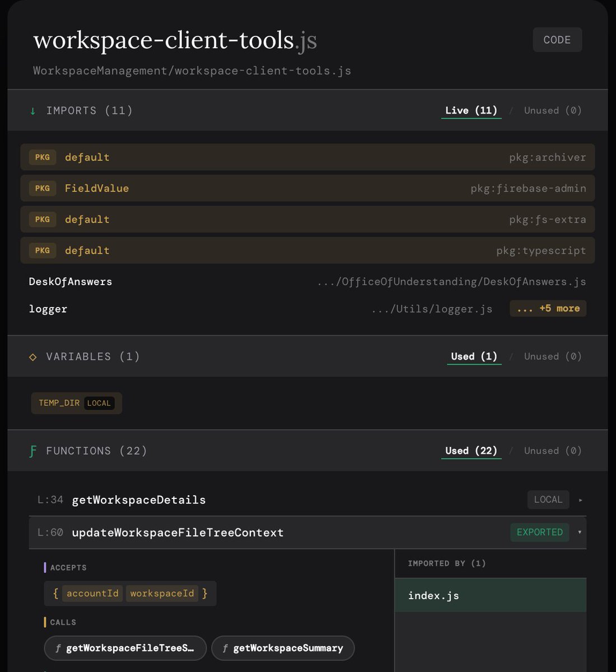Expand the getWorkspaceDetails function row
This screenshot has height=672, width=616.
[581, 500]
